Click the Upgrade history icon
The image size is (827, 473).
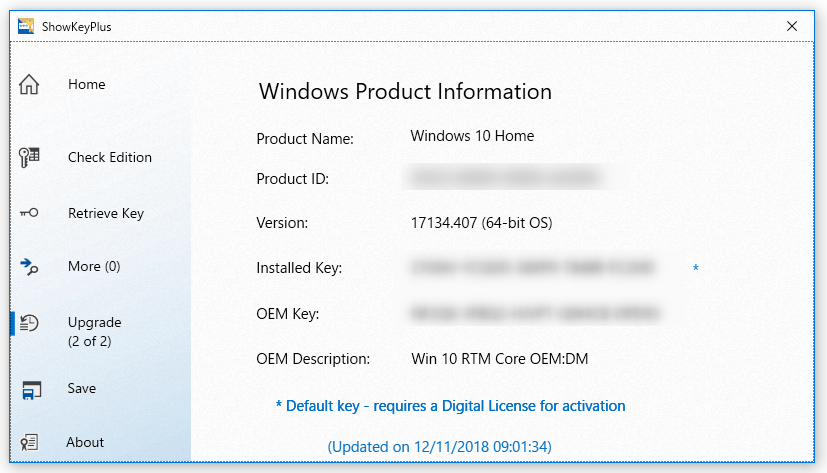coord(29,323)
